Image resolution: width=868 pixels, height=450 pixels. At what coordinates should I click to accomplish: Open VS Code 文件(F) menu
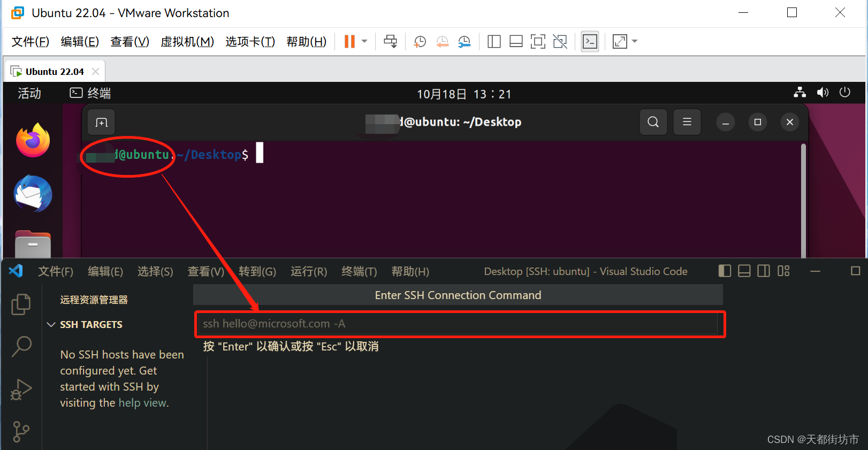point(56,272)
